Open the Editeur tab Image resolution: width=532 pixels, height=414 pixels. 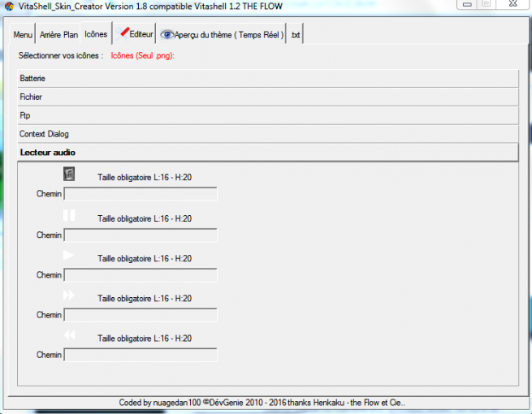click(134, 34)
